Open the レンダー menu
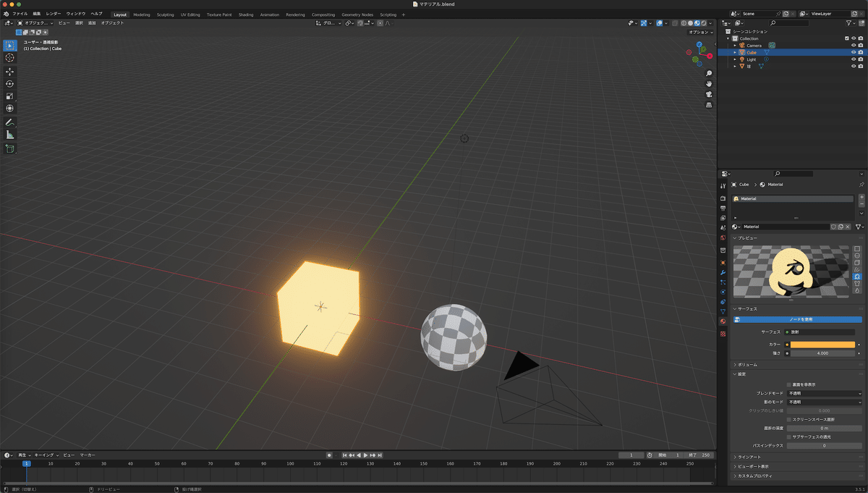The width and height of the screenshot is (868, 493). (54, 14)
